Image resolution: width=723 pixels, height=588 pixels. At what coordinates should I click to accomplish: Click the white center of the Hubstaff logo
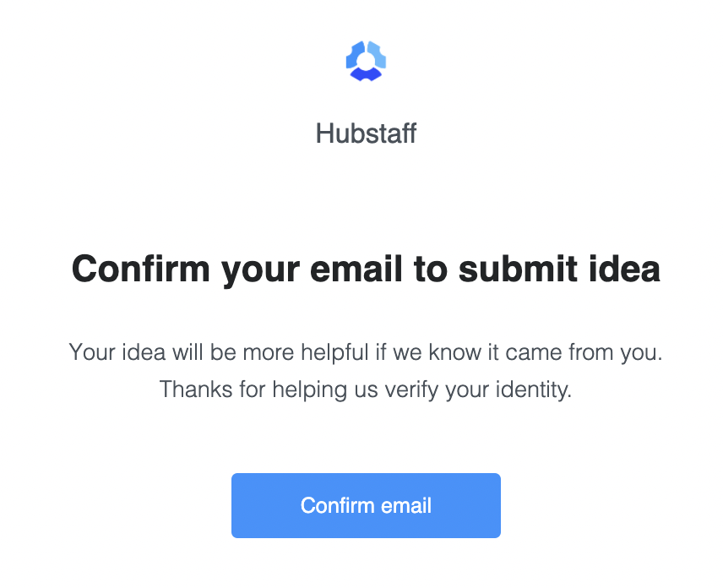pyautogui.click(x=366, y=61)
